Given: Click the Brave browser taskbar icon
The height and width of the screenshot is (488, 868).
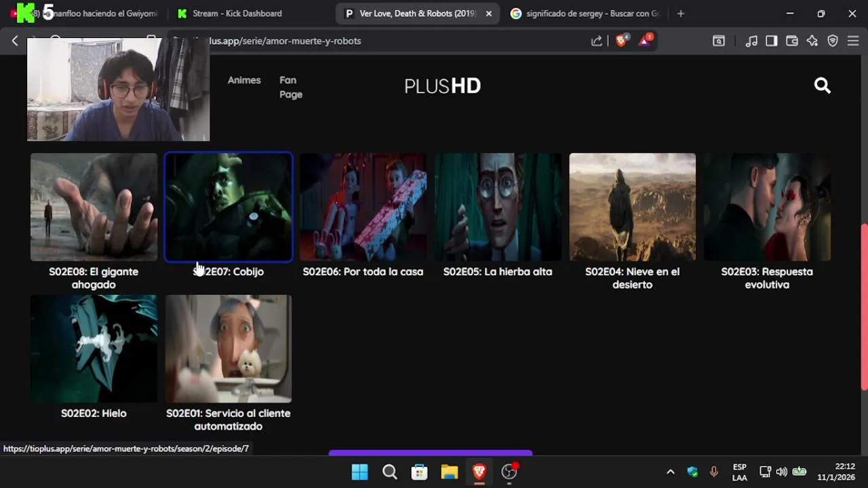Looking at the screenshot, I should pyautogui.click(x=479, y=472).
